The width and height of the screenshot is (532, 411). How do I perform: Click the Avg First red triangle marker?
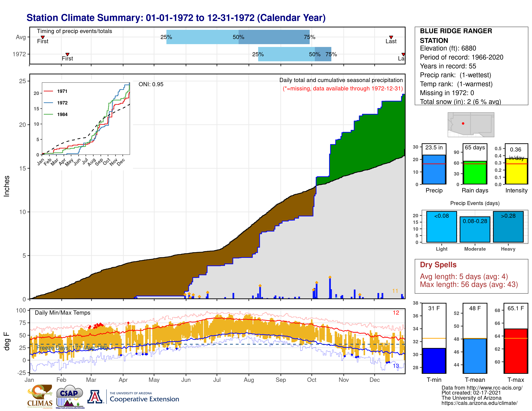click(43, 37)
